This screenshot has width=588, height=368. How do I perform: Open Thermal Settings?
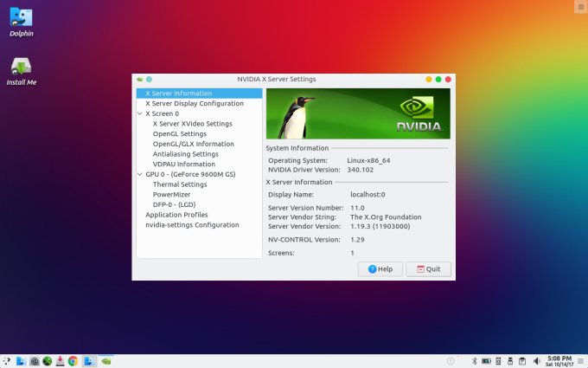tap(180, 184)
